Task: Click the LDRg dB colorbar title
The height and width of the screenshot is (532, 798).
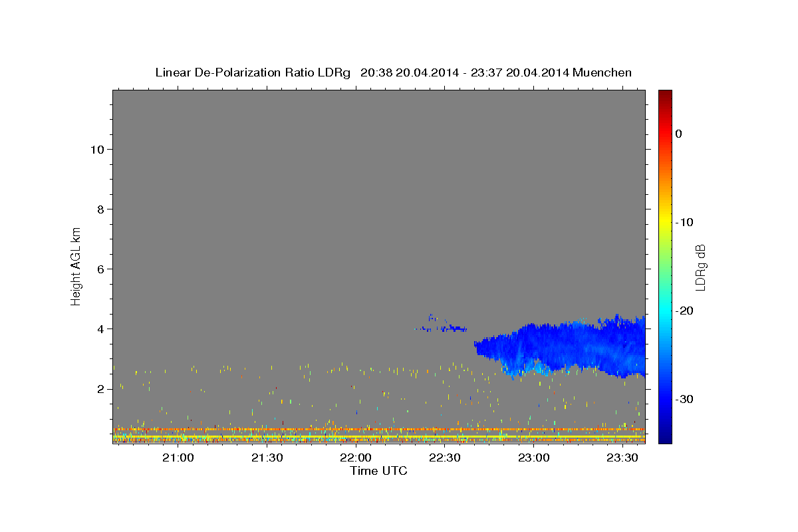Action: (x=700, y=267)
